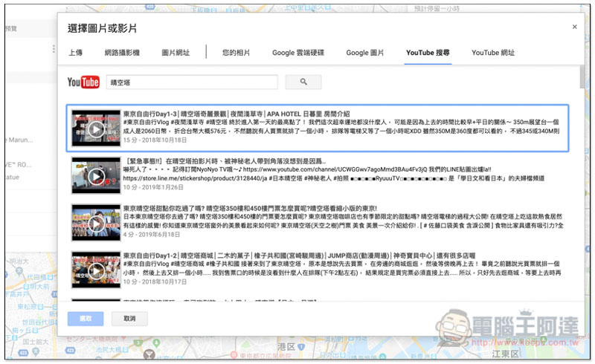Select the YouTube 搜尋 tab
The image size is (595, 364).
tap(428, 53)
